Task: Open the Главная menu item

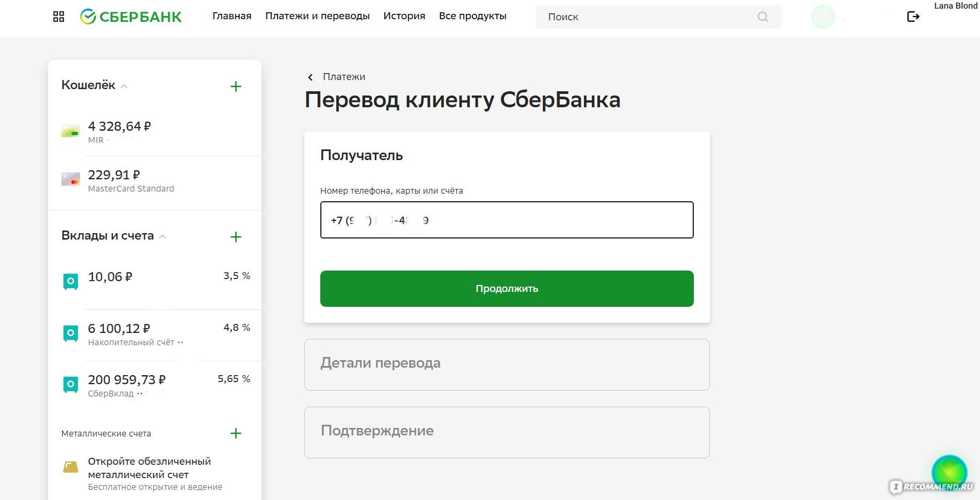Action: click(x=232, y=16)
